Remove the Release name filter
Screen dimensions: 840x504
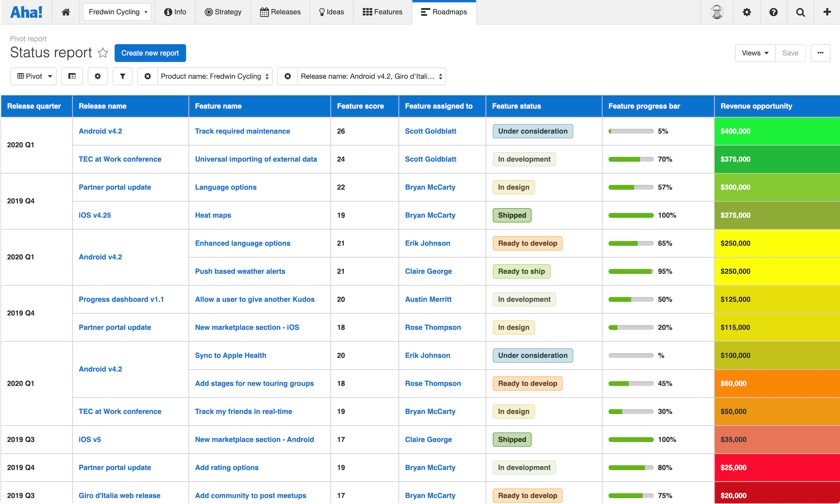tap(288, 76)
